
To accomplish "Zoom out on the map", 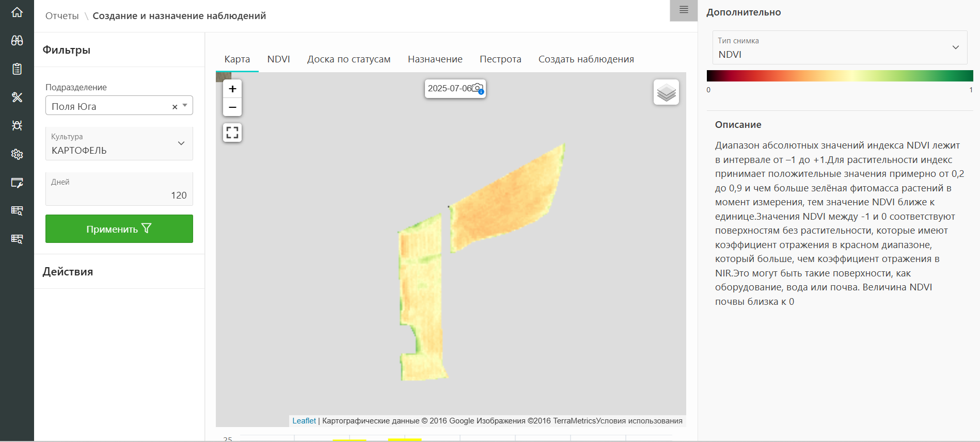I will pyautogui.click(x=232, y=107).
